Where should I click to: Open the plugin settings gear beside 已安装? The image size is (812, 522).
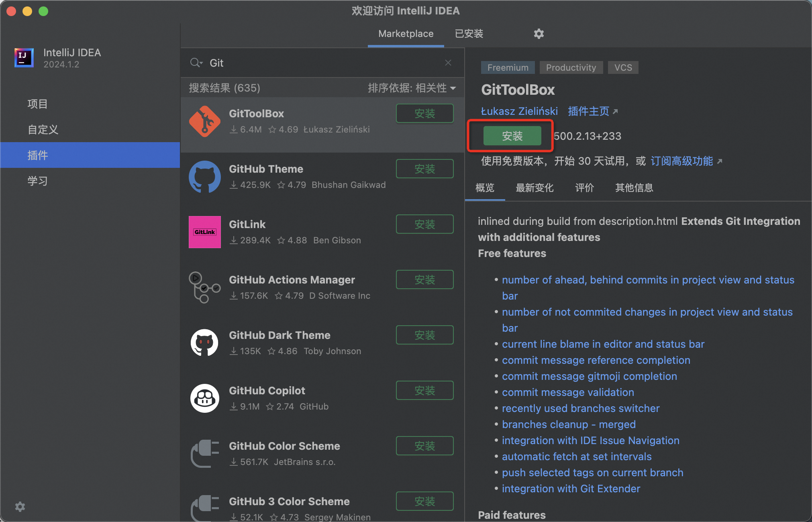pyautogui.click(x=539, y=34)
